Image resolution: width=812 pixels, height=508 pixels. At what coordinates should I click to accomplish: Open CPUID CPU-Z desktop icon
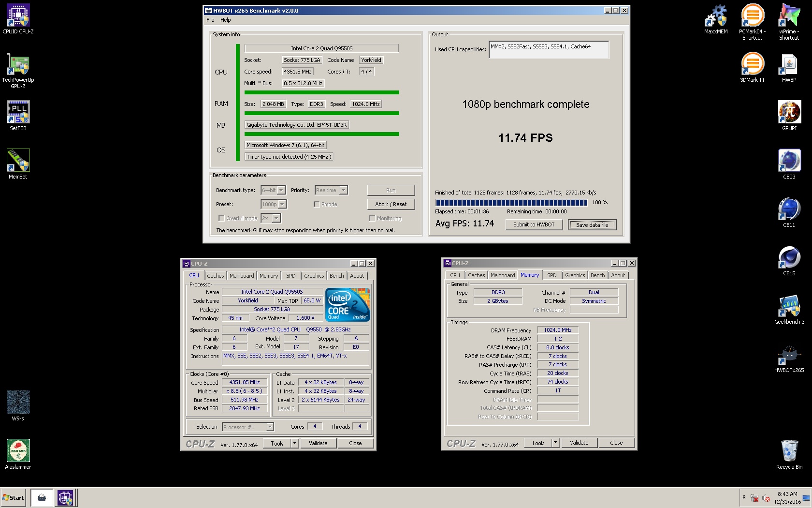[x=18, y=19]
